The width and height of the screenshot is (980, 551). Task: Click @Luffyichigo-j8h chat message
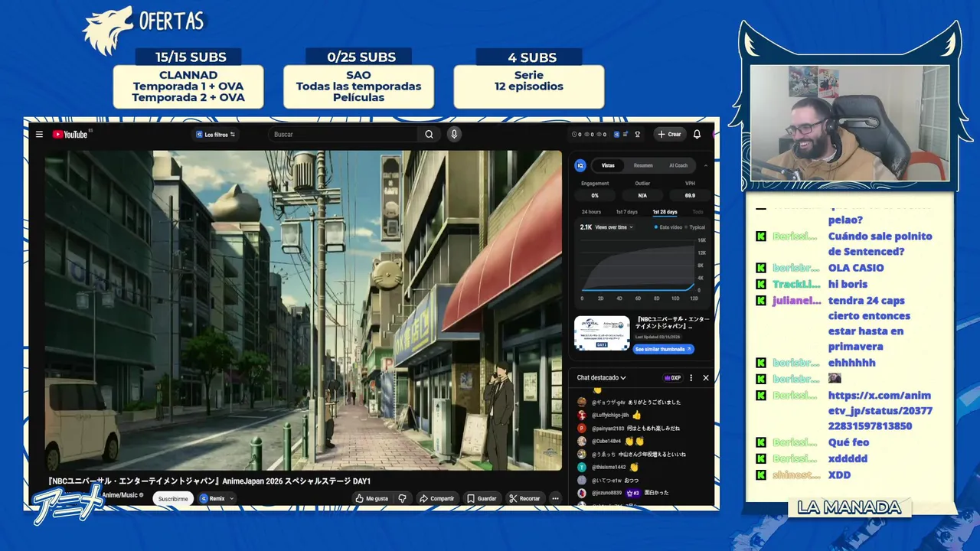tap(610, 415)
